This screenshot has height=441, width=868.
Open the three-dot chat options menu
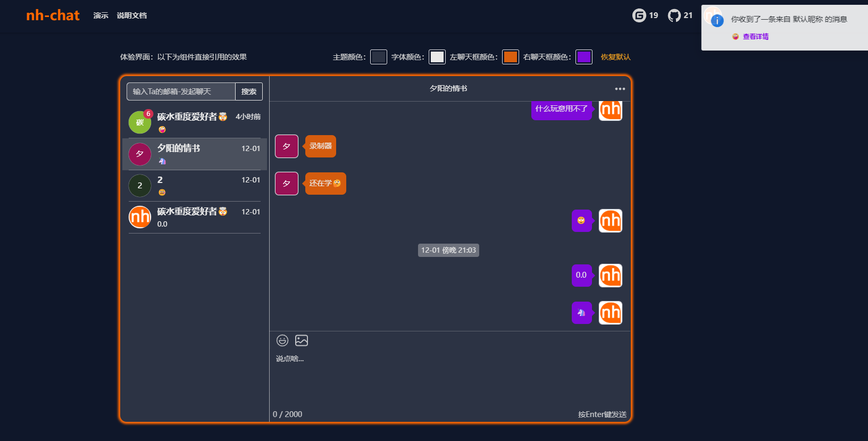pos(620,89)
